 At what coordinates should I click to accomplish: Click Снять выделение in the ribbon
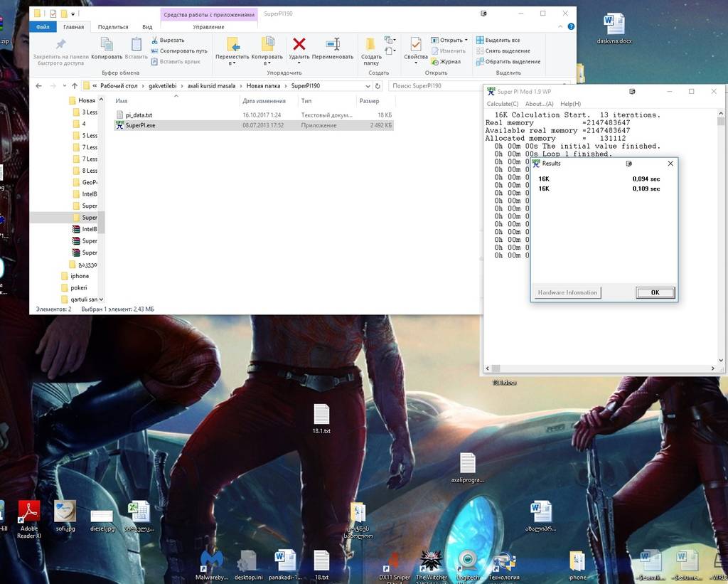[503, 51]
